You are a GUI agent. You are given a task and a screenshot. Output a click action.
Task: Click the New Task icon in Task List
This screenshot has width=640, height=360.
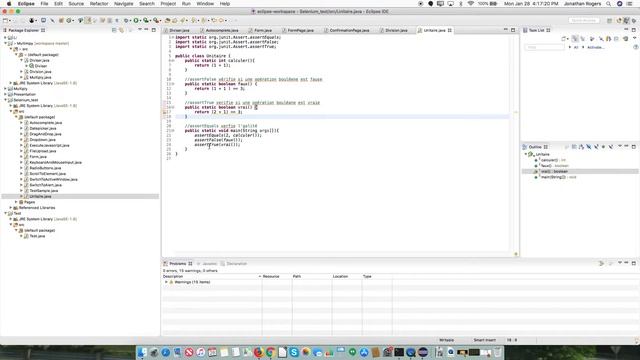point(564,39)
